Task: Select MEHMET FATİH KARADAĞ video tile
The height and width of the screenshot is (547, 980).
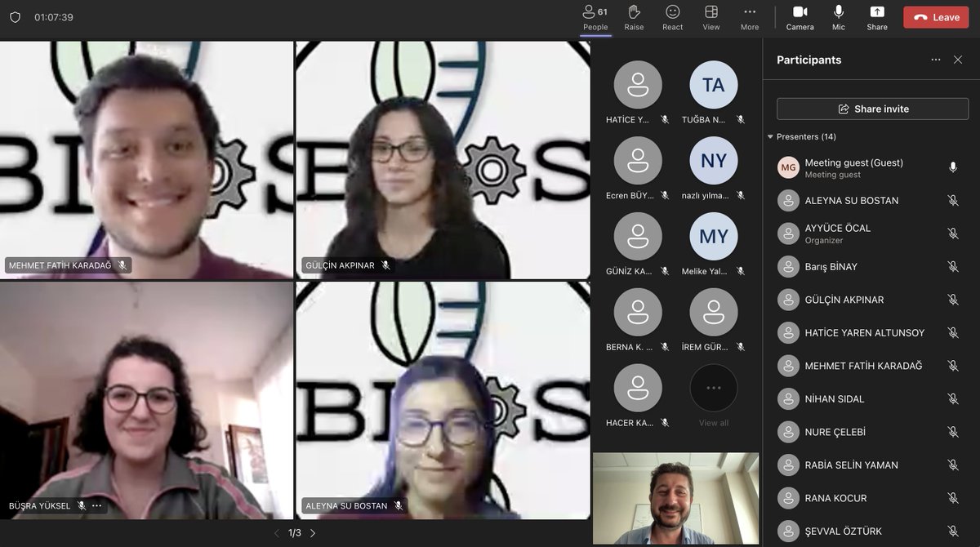Action: coord(147,160)
